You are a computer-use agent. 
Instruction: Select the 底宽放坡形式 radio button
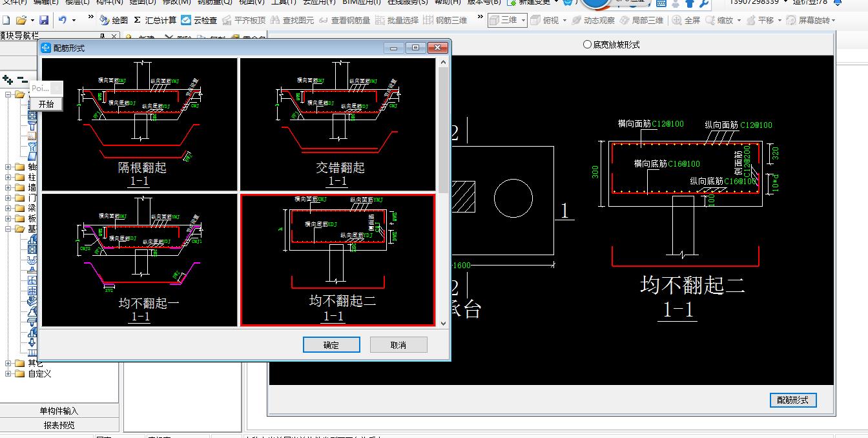click(611, 45)
